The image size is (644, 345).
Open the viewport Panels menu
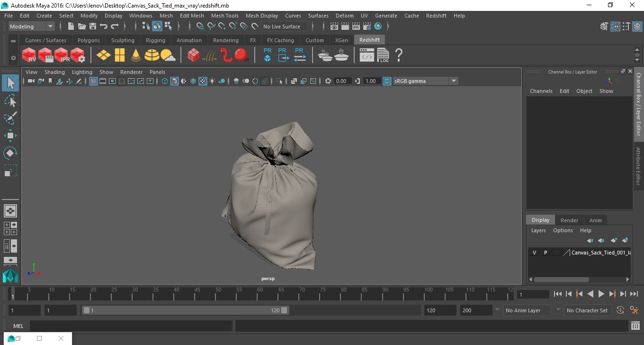(x=157, y=72)
